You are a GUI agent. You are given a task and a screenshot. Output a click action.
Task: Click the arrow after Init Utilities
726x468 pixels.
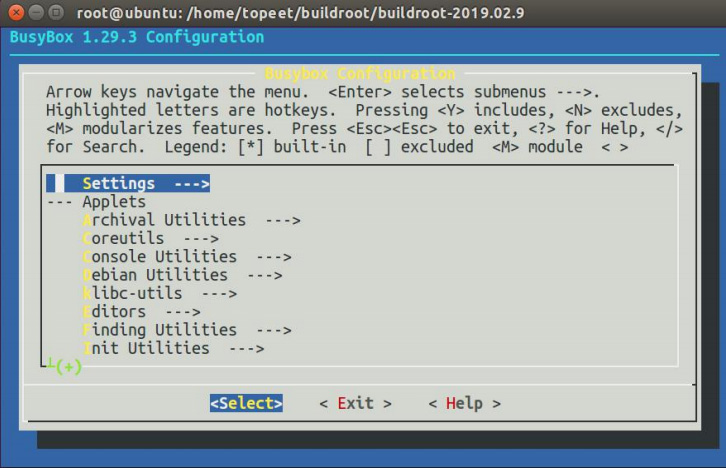tap(247, 349)
